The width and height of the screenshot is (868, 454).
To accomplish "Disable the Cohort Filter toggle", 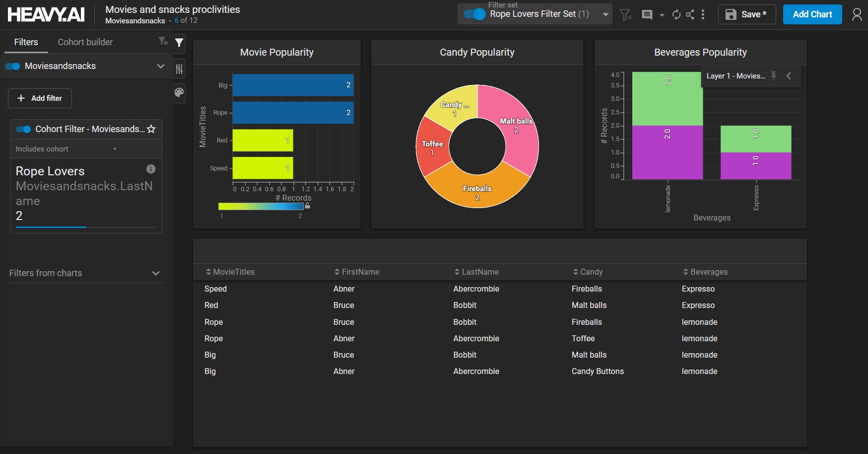I will [23, 130].
